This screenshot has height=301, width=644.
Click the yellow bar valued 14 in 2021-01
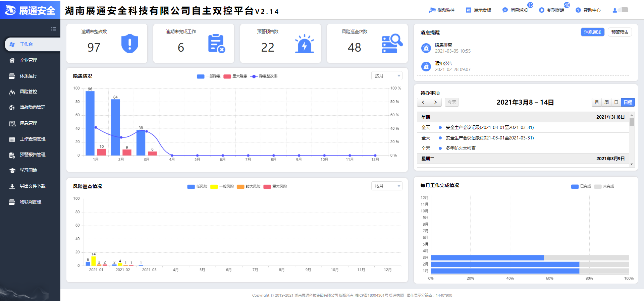point(94,261)
